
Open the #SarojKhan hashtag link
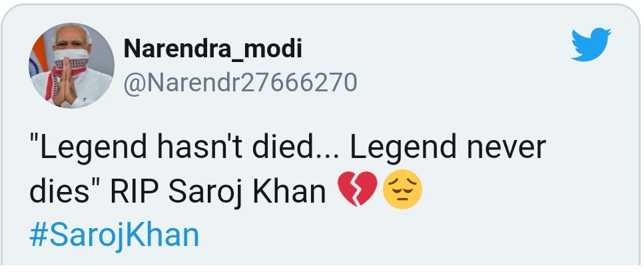115,235
